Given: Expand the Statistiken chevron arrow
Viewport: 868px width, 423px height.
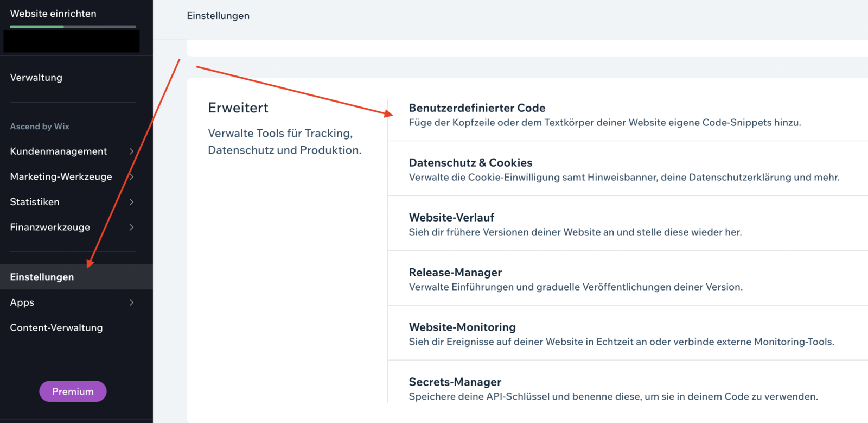Looking at the screenshot, I should [131, 202].
